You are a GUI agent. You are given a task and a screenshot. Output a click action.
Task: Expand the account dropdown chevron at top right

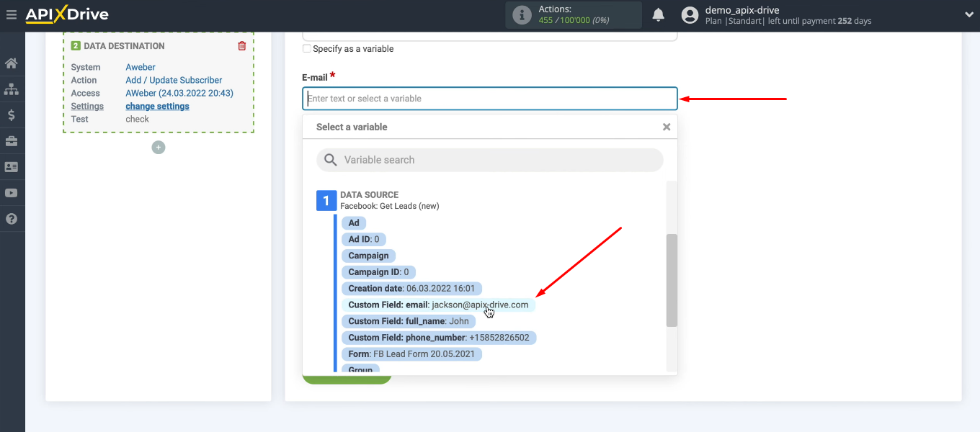coord(968,14)
